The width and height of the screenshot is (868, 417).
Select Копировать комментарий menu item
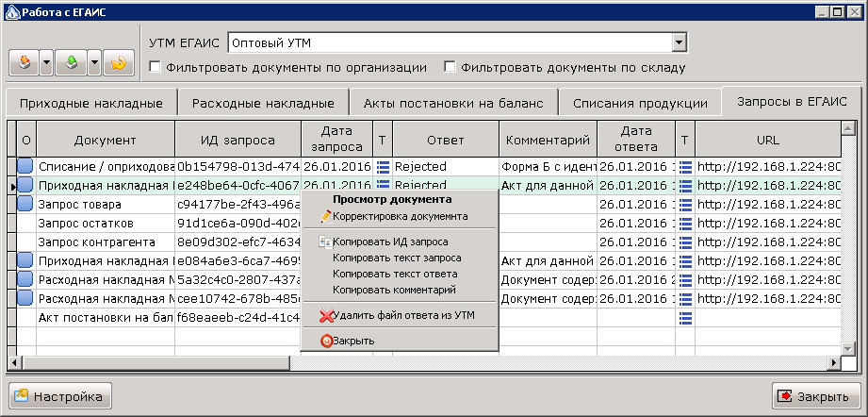[x=399, y=290]
